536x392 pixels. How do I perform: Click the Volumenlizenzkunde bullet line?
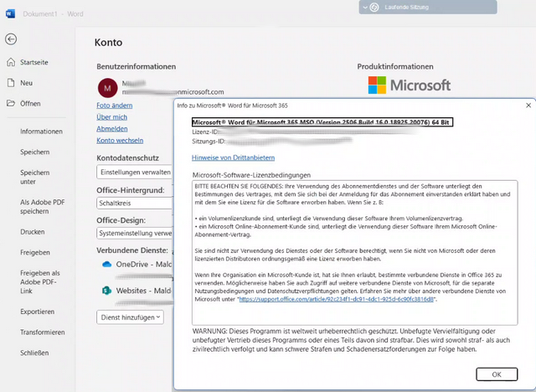pyautogui.click(x=329, y=218)
